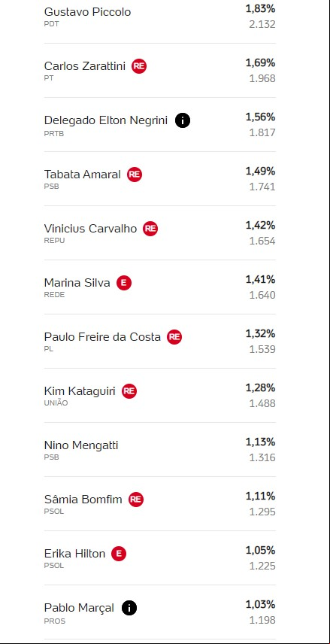
Task: Click the E badge beside Marina Silva
Action: (124, 283)
